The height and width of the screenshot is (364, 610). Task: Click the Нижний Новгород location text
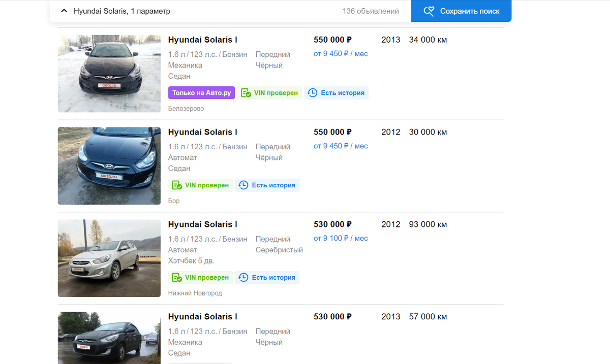point(195,293)
